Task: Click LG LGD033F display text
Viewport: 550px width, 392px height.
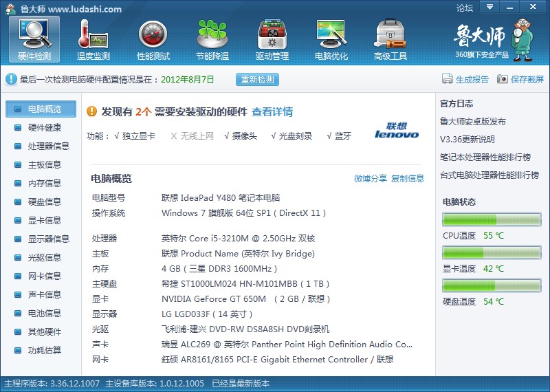Action: pos(207,314)
